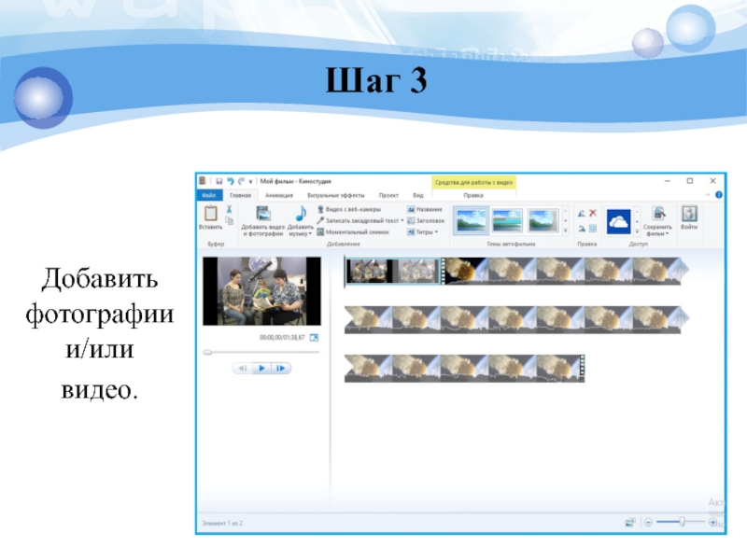Click Добавить видео и фотографии icon
Image resolution: width=747 pixels, height=560 pixels.
(263, 214)
